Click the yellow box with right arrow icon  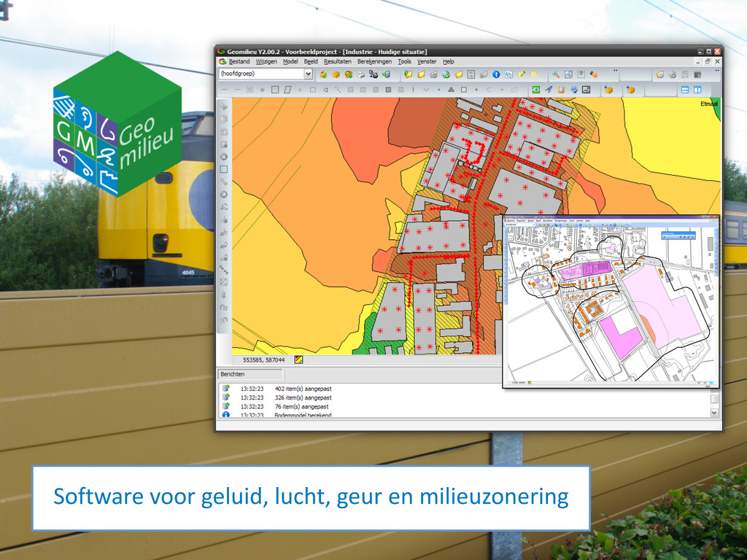point(631,90)
